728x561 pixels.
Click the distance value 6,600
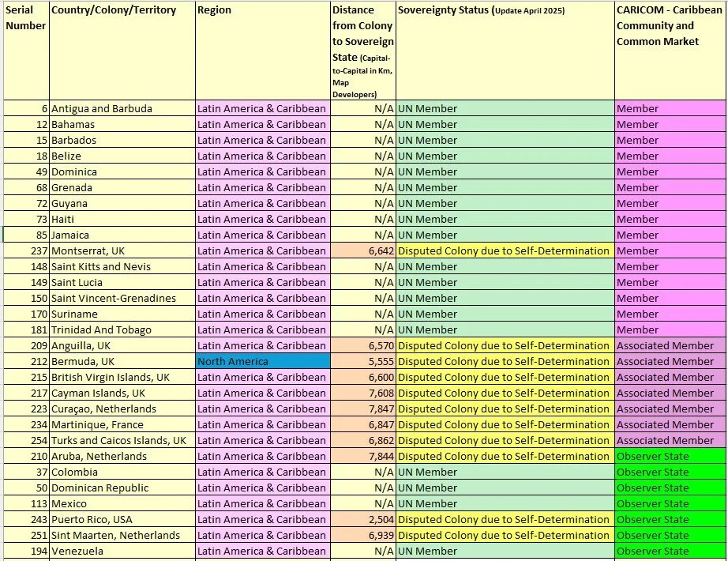click(363, 377)
